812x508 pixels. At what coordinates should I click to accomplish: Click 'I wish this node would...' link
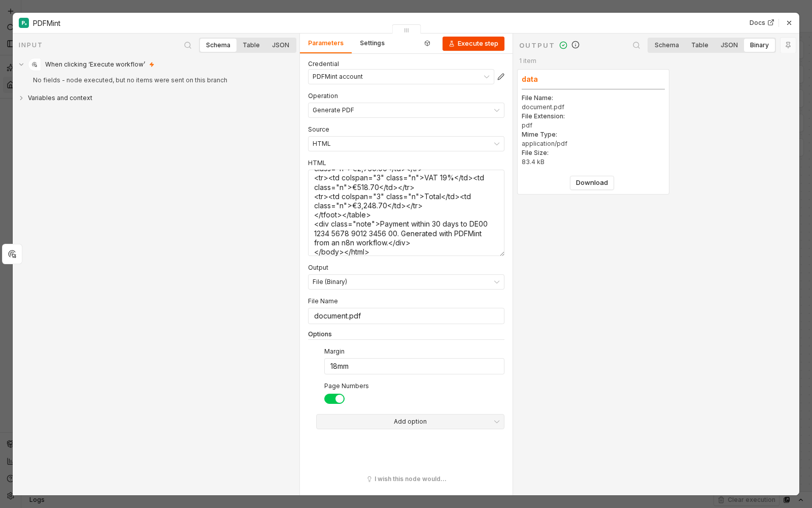407,479
